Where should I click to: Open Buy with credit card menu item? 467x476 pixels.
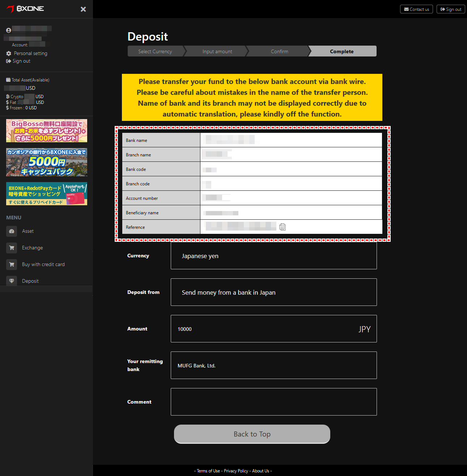[43, 265]
